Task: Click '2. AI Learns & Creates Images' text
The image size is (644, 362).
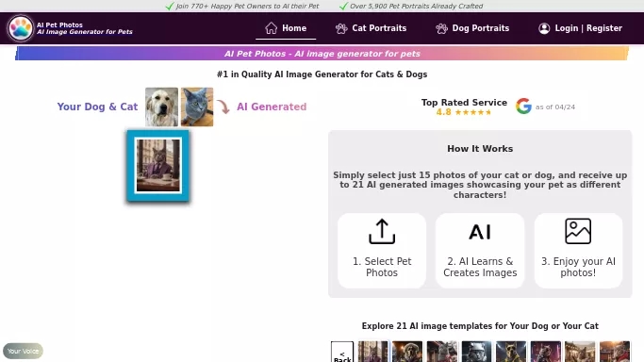Action: 480,267
